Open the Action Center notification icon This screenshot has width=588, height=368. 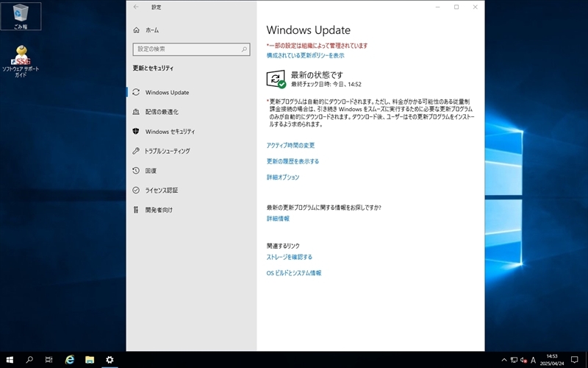(x=575, y=360)
